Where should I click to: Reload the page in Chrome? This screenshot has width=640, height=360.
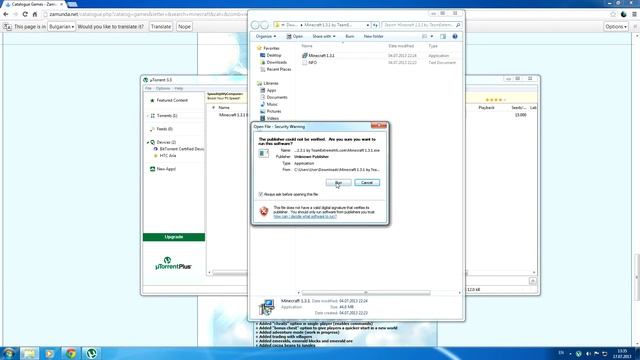[25, 14]
